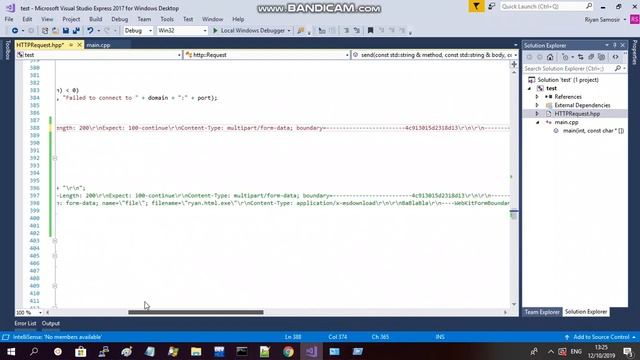Click Sync with Active Document icon
The image size is (640, 360).
tap(581, 57)
